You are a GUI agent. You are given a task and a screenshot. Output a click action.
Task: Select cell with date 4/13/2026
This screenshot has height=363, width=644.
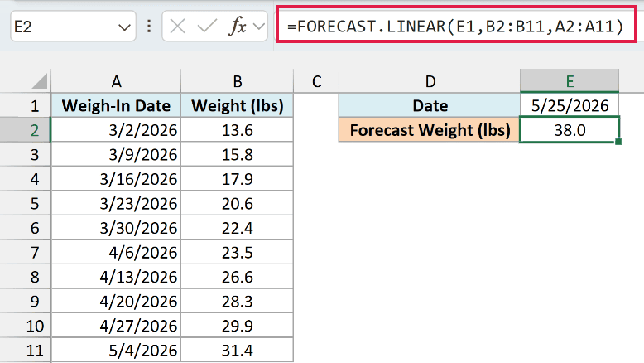click(x=116, y=277)
